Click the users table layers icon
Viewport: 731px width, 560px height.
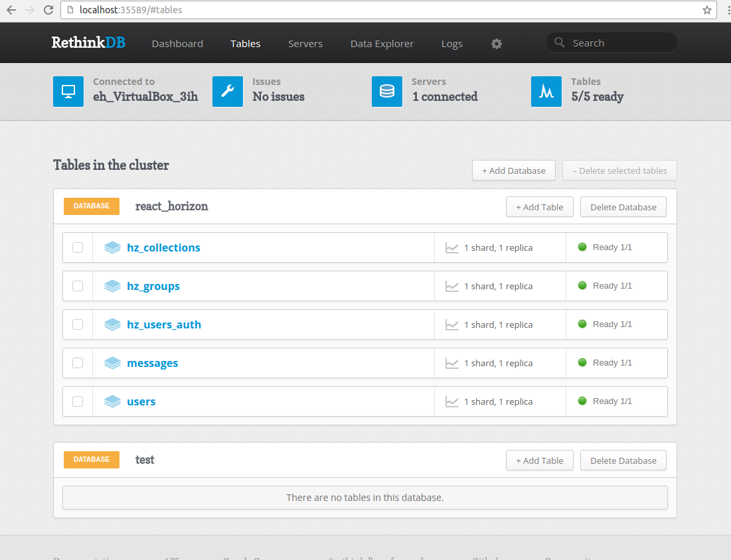coord(112,401)
